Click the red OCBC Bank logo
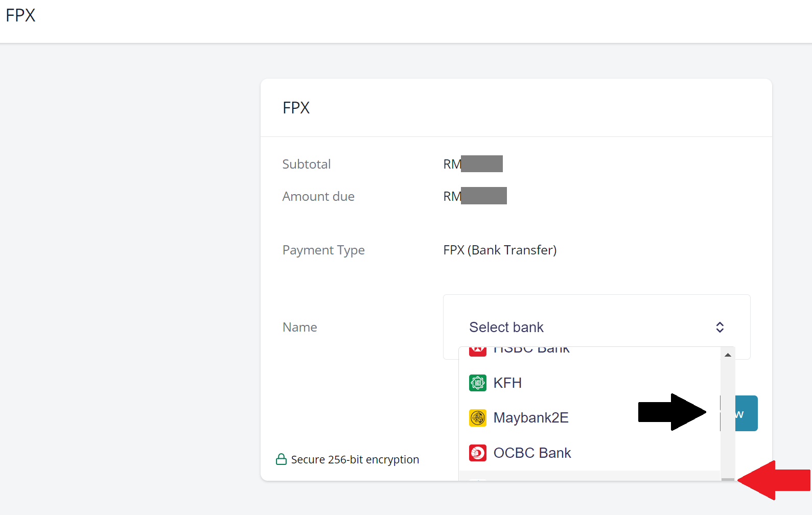Viewport: 812px width, 515px height. pyautogui.click(x=477, y=453)
